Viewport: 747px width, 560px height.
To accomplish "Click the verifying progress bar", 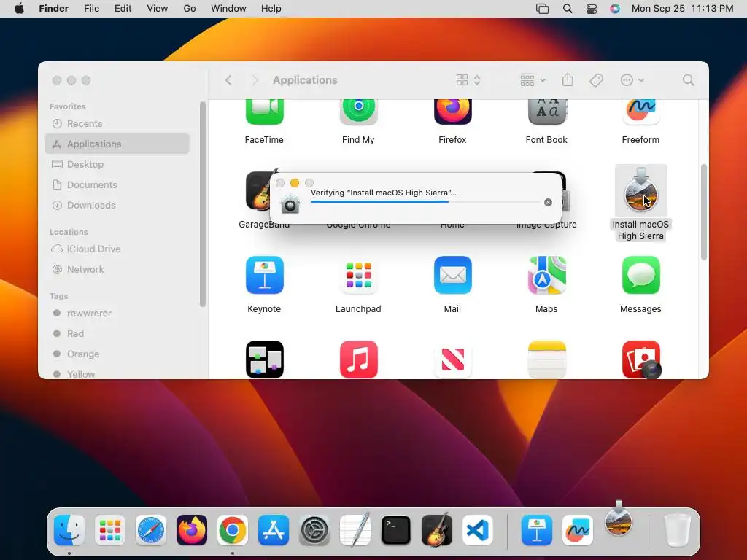I will (425, 202).
